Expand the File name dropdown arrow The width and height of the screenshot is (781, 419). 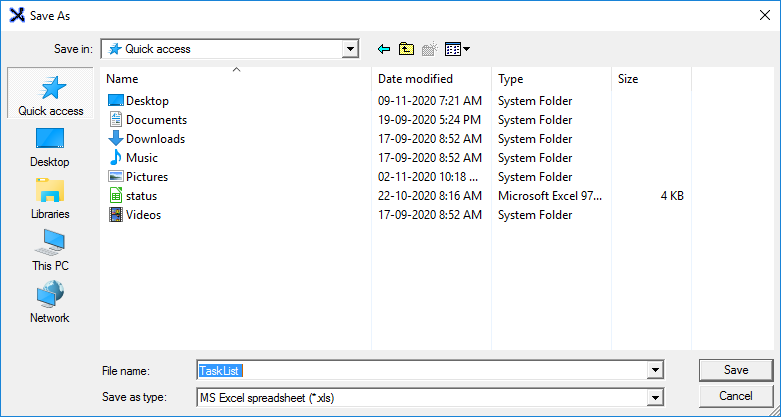[x=655, y=371]
